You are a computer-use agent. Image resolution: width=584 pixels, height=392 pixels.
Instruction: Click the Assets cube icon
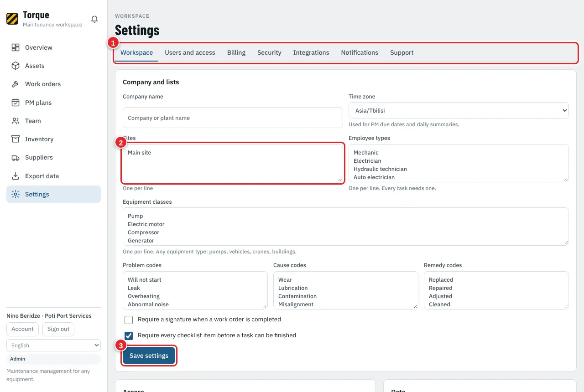16,66
